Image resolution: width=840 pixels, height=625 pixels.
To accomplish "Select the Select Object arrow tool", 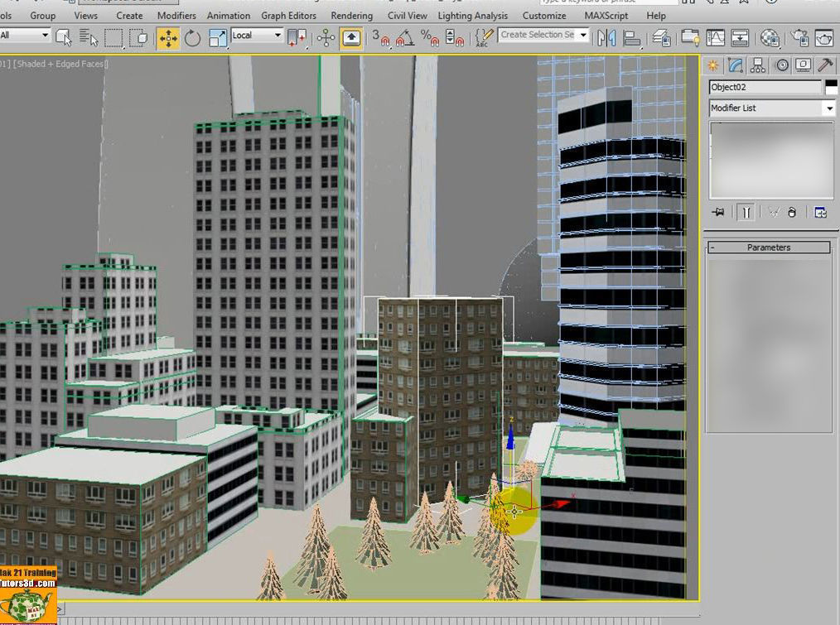I will (x=63, y=37).
